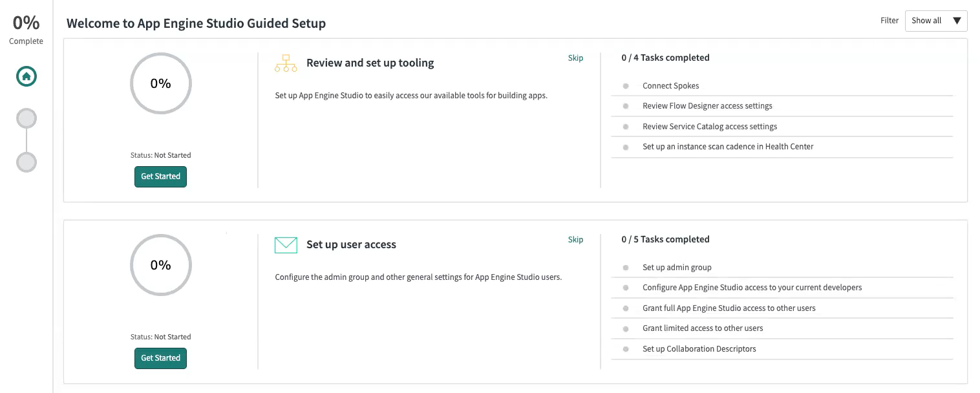Screen dimensions: 980x393
Task: Click the Review and set up tooling heading
Action: click(x=370, y=63)
